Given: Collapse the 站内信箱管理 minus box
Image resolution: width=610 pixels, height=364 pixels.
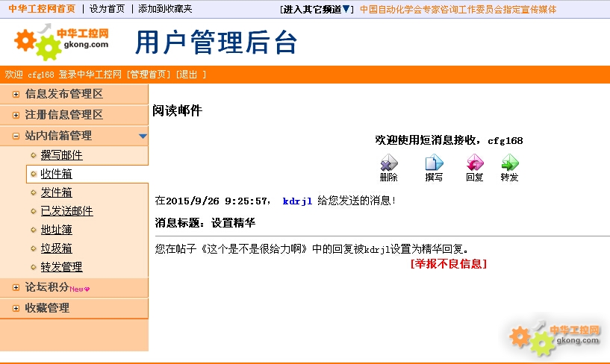Looking at the screenshot, I should (x=16, y=136).
